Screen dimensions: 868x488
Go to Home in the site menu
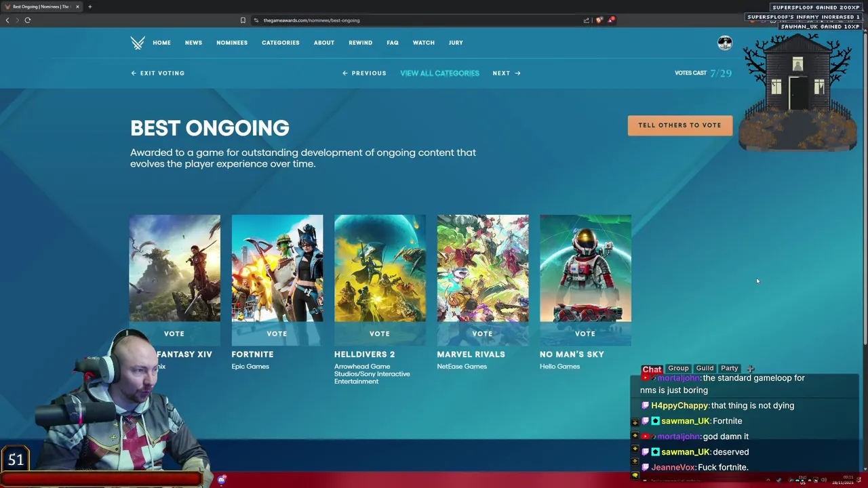tap(161, 43)
